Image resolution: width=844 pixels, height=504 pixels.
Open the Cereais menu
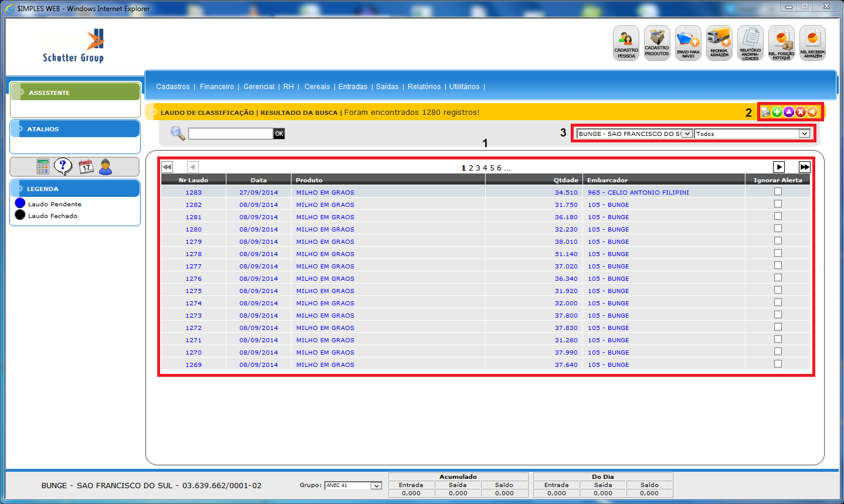[x=317, y=87]
